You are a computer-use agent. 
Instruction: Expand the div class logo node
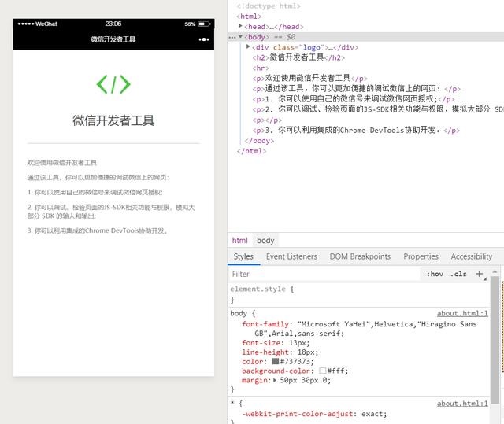248,47
